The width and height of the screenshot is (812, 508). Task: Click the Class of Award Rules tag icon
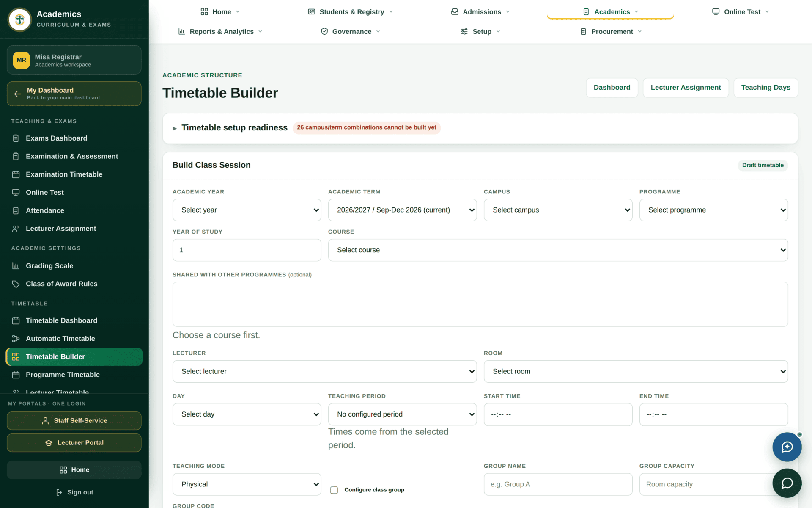tap(16, 284)
